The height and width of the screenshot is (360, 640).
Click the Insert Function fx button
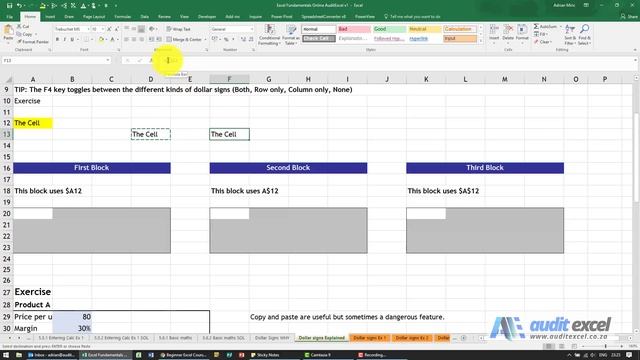pos(151,60)
